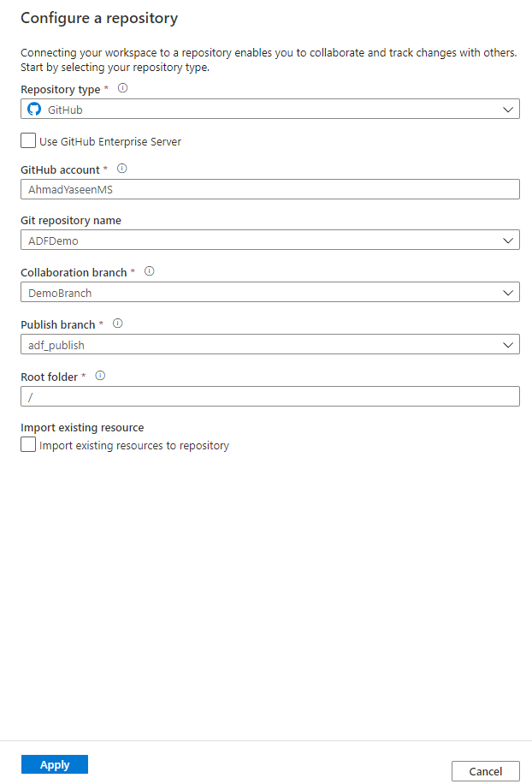Click the info icon beside Root folder
The width and height of the screenshot is (532, 784).
[102, 376]
